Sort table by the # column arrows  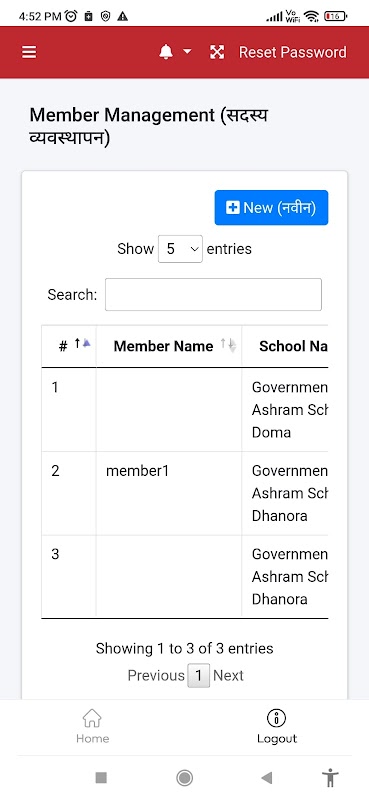[x=82, y=344]
